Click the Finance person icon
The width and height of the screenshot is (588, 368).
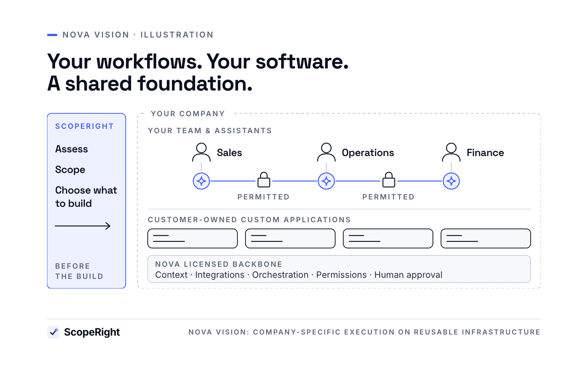451,152
